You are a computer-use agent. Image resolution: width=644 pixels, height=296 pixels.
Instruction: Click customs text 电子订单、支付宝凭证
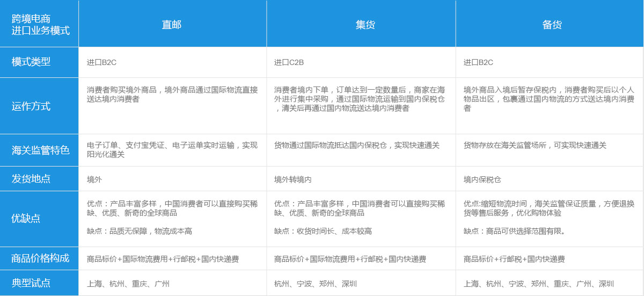tap(172, 150)
